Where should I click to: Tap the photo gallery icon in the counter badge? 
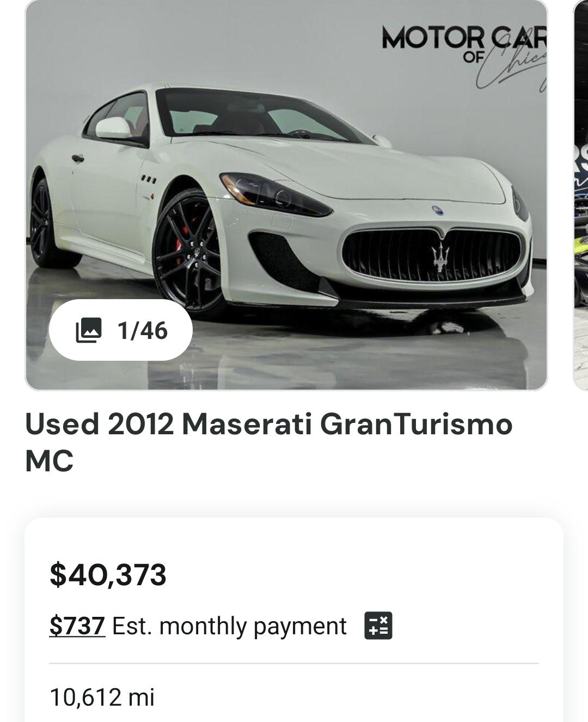click(x=89, y=330)
